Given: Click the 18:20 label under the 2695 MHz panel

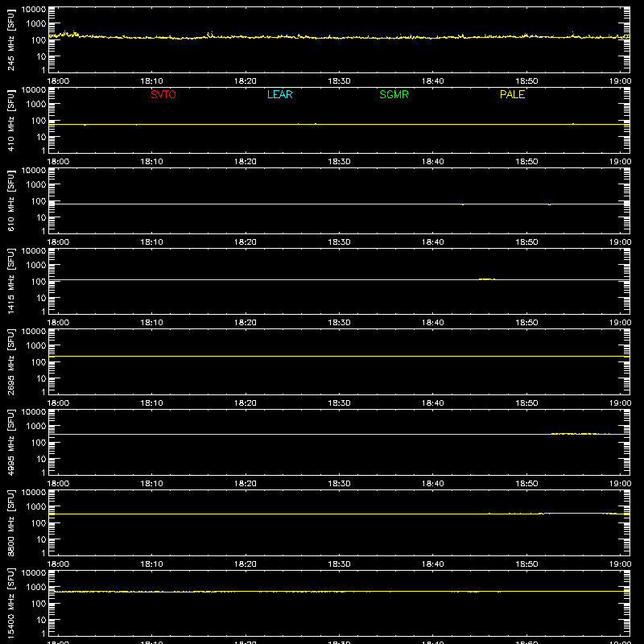Looking at the screenshot, I should [x=246, y=403].
